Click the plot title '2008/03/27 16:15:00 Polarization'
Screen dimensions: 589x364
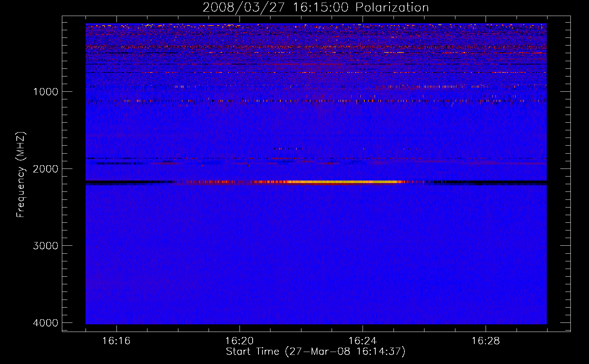pos(316,7)
